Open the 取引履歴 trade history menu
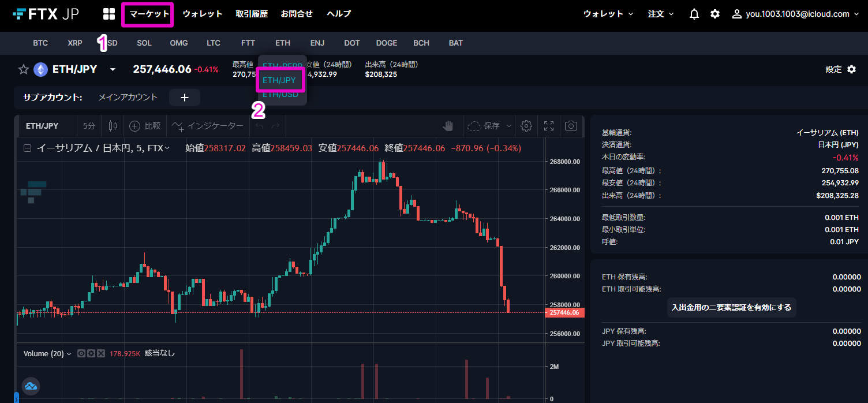This screenshot has width=868, height=403. click(x=252, y=14)
